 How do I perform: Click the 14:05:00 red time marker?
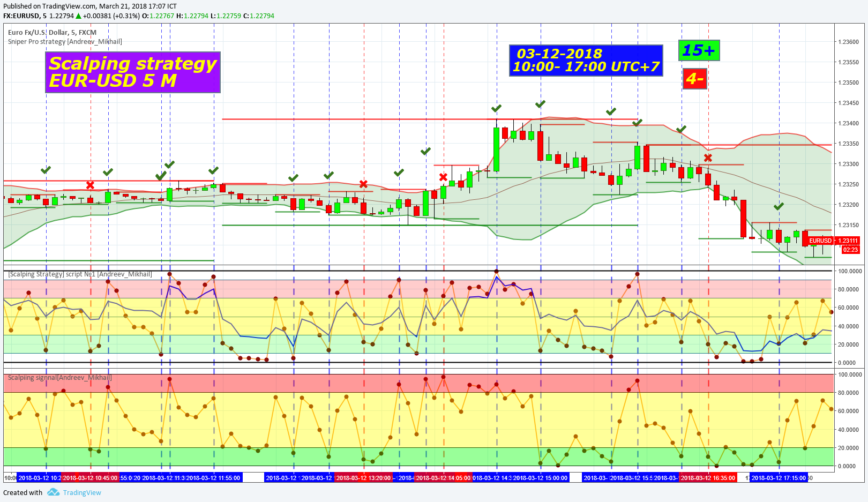pos(444,478)
